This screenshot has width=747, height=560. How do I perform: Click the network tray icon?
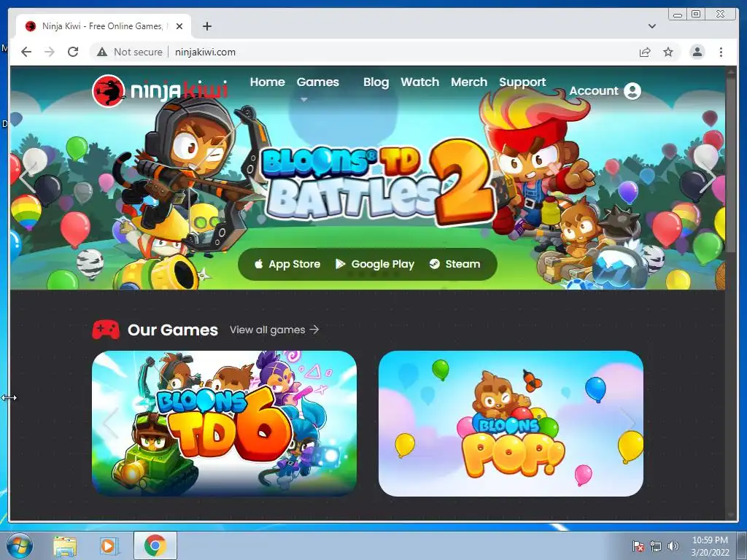656,546
